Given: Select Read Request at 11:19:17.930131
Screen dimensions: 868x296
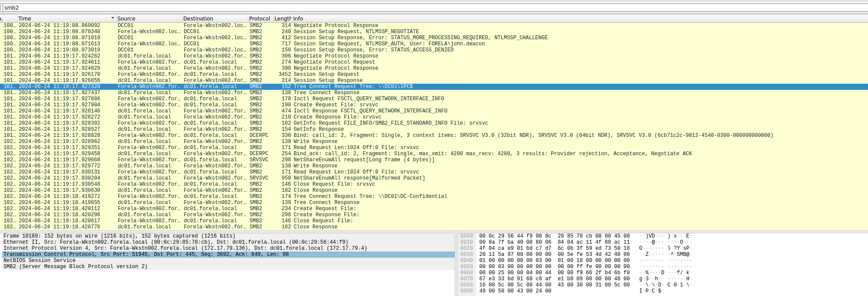Looking at the screenshot, I should (x=434, y=172).
